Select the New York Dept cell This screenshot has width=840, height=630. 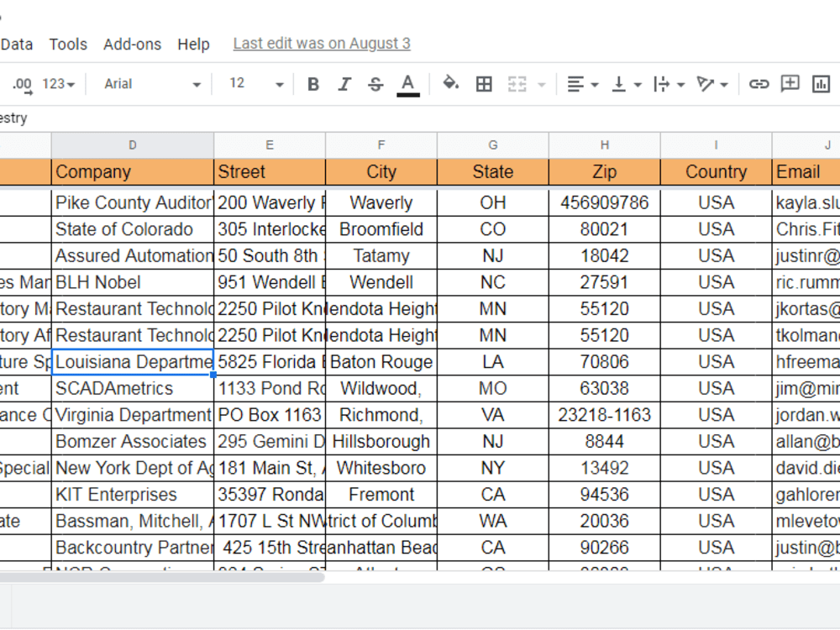tap(133, 468)
